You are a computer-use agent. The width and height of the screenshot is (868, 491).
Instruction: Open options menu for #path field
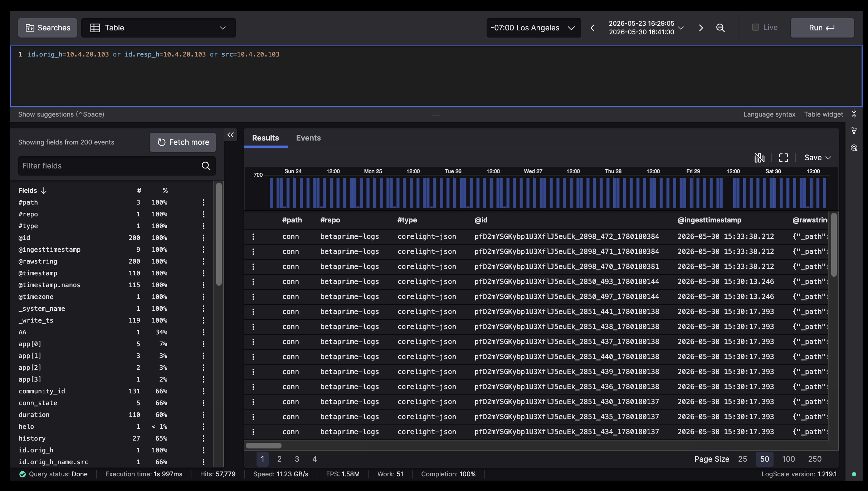coord(204,202)
